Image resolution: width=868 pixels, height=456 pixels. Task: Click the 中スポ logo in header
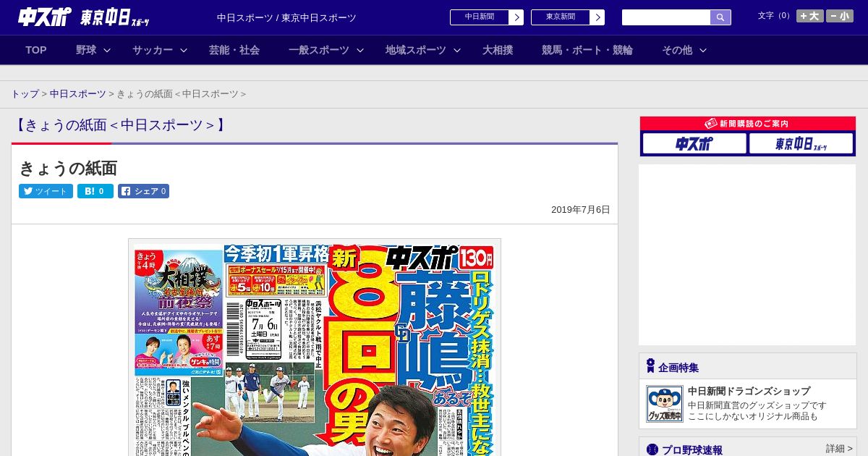pyautogui.click(x=45, y=17)
